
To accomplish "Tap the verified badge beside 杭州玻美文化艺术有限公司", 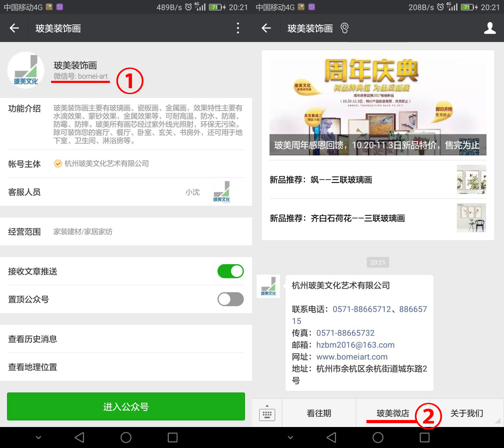I will pos(58,163).
